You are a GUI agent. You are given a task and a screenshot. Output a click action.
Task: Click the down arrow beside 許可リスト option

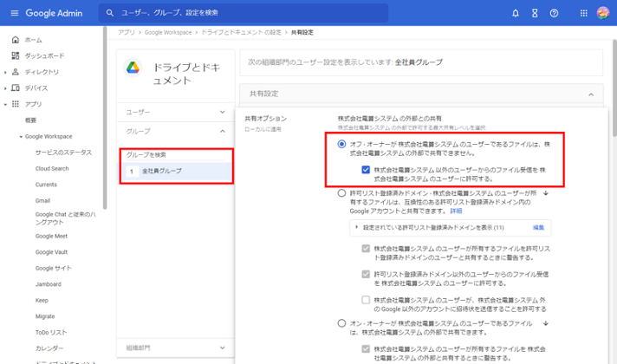(546, 193)
